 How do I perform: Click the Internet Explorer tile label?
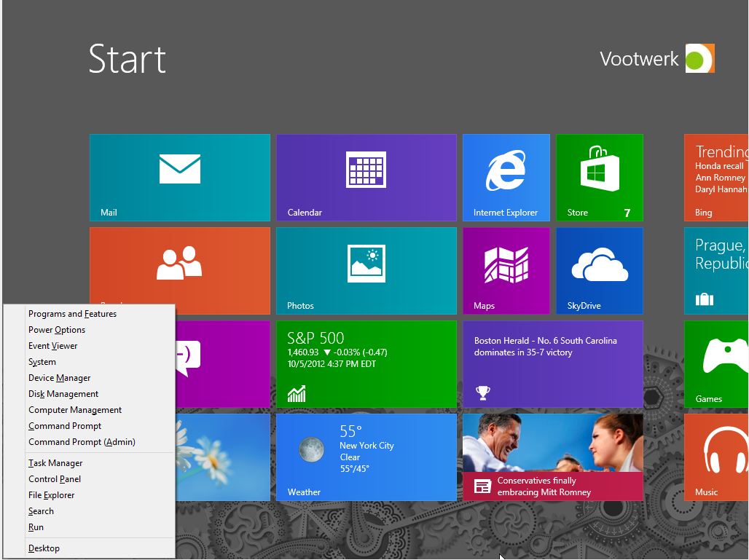click(x=506, y=213)
